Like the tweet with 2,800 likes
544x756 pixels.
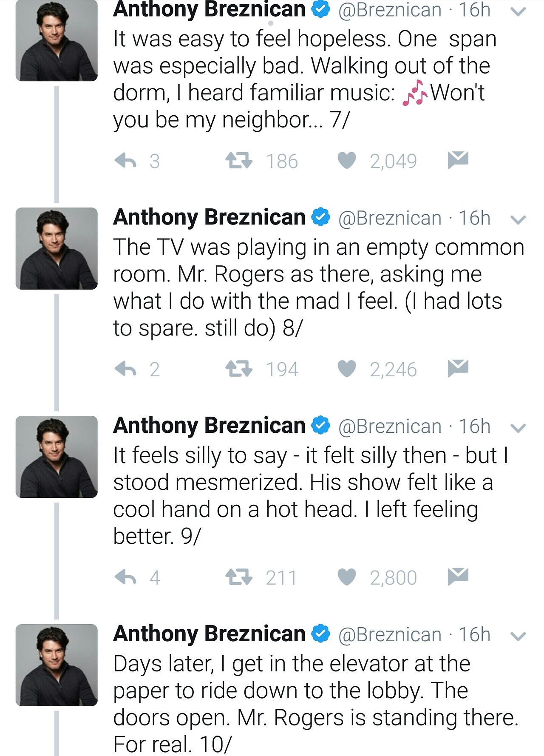tap(347, 577)
